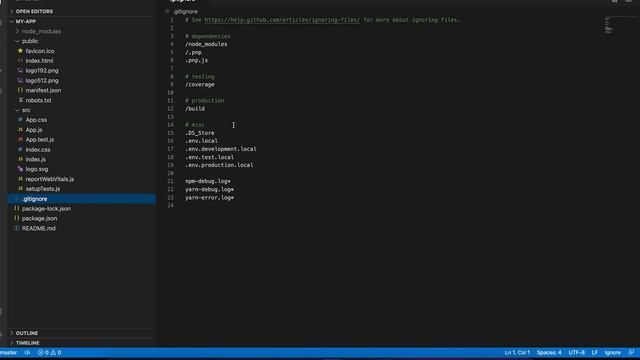Click the SVG icon beside logo.svg
Viewport: 640px width, 360px height.
pos(20,169)
